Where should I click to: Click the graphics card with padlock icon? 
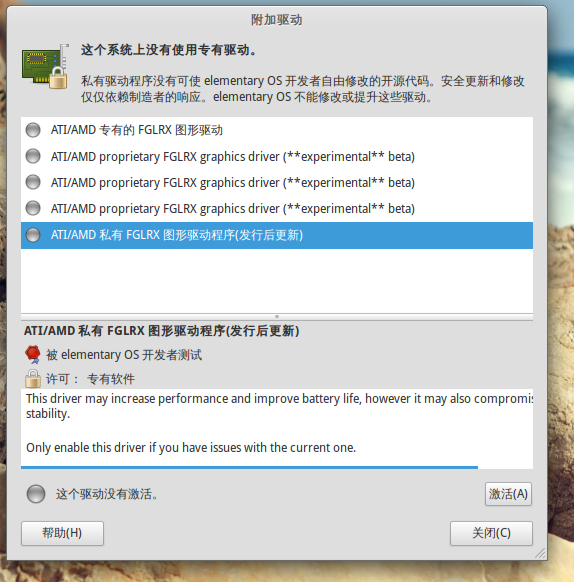pyautogui.click(x=45, y=66)
